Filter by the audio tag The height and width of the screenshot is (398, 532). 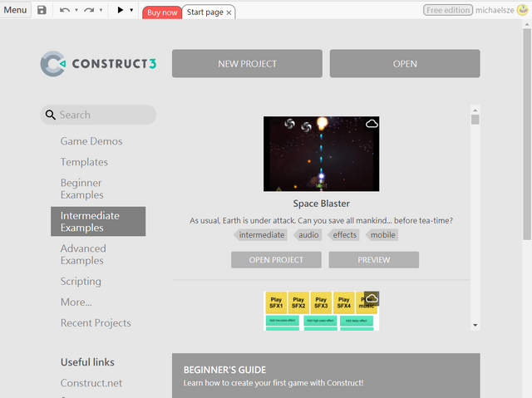click(x=308, y=235)
